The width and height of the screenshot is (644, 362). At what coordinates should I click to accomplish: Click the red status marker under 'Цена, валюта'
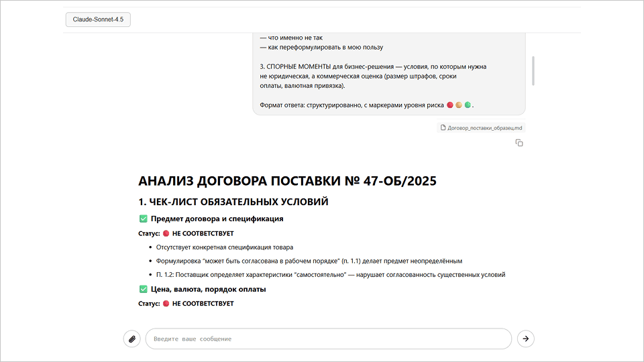coord(166,304)
